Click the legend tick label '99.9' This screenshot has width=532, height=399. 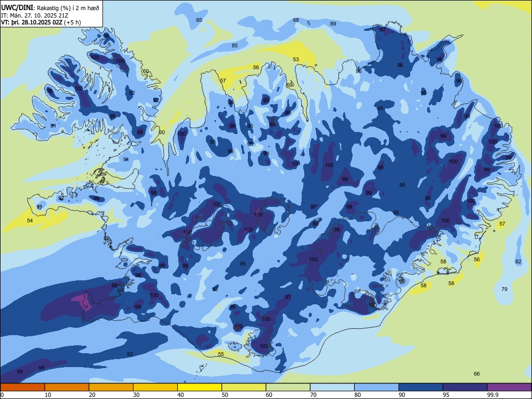[x=492, y=395]
